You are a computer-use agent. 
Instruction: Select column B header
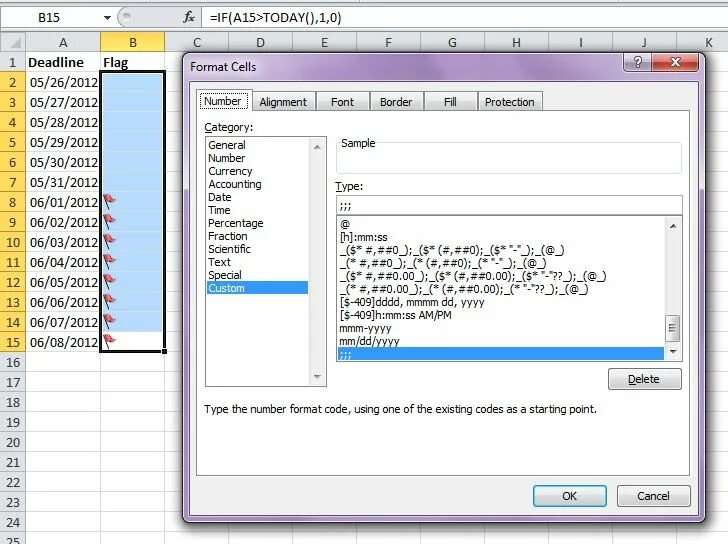132,42
